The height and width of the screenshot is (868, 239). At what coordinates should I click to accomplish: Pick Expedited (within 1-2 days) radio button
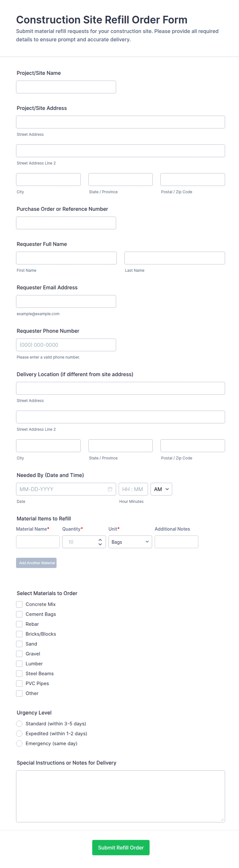click(x=20, y=733)
